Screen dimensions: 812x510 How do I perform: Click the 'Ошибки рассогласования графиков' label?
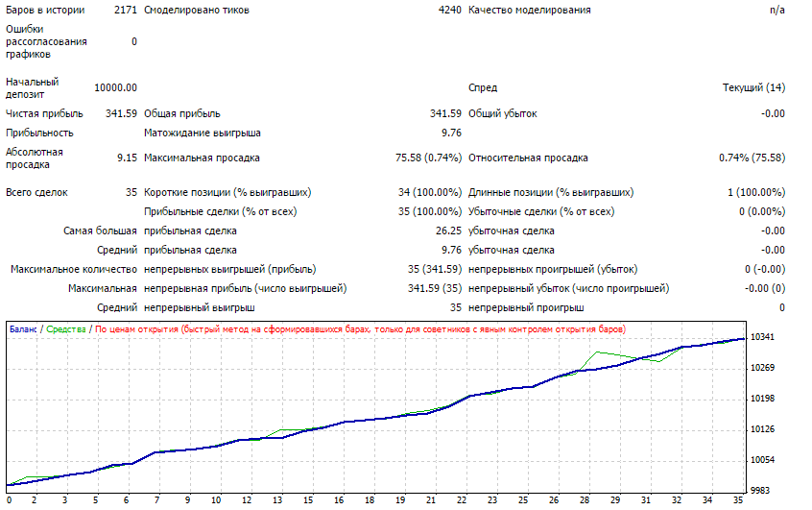(x=46, y=41)
